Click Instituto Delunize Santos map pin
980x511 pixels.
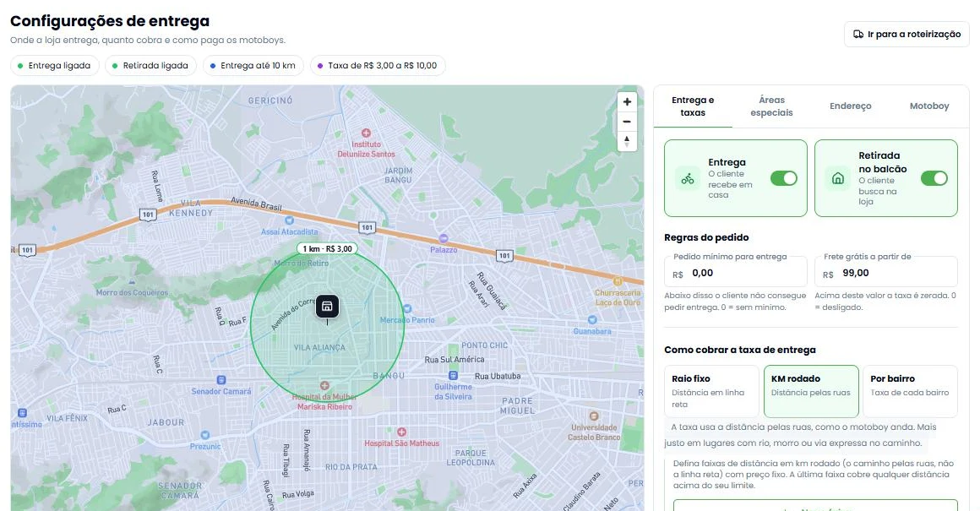tap(367, 133)
